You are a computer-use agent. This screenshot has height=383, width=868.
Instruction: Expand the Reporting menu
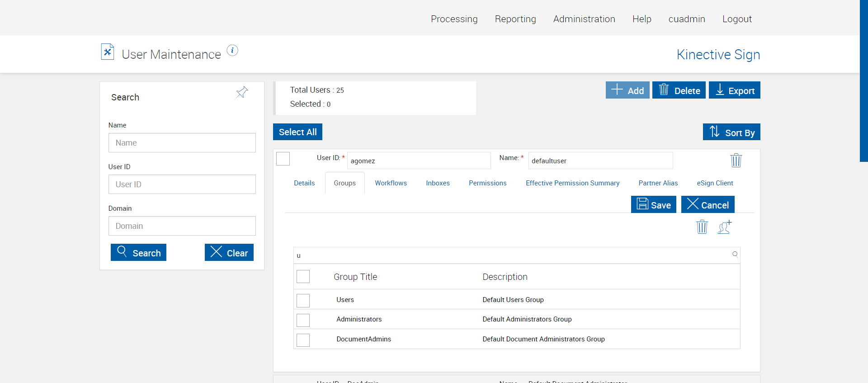tap(515, 19)
